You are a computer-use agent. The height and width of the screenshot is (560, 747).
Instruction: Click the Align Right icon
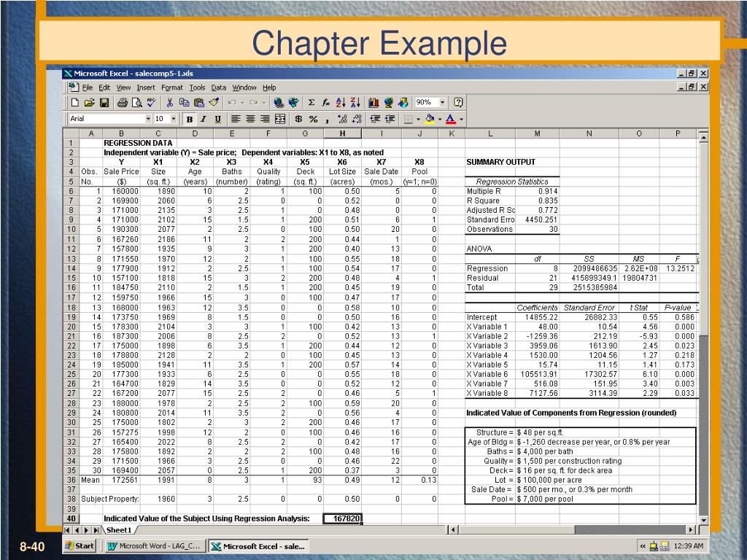(x=265, y=119)
